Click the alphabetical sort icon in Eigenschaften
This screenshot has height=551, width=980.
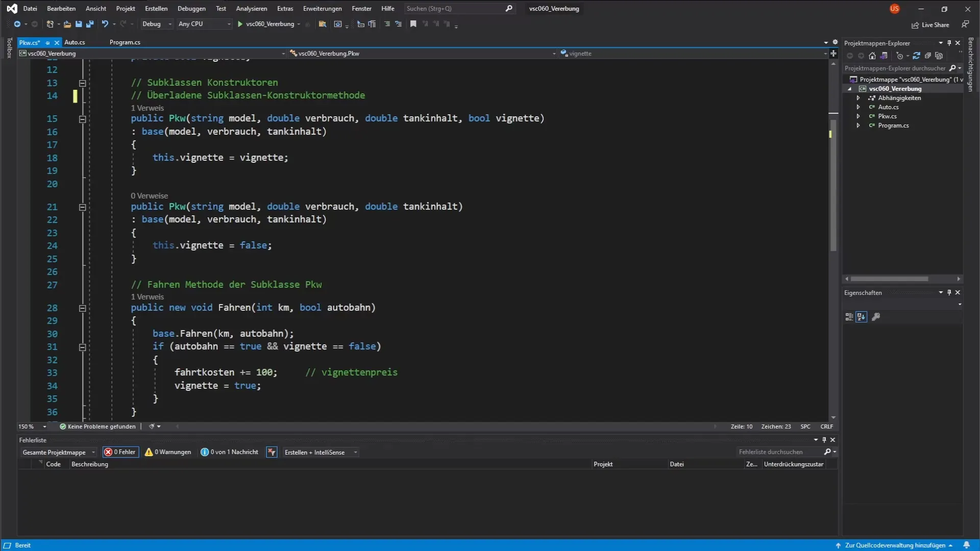click(861, 317)
